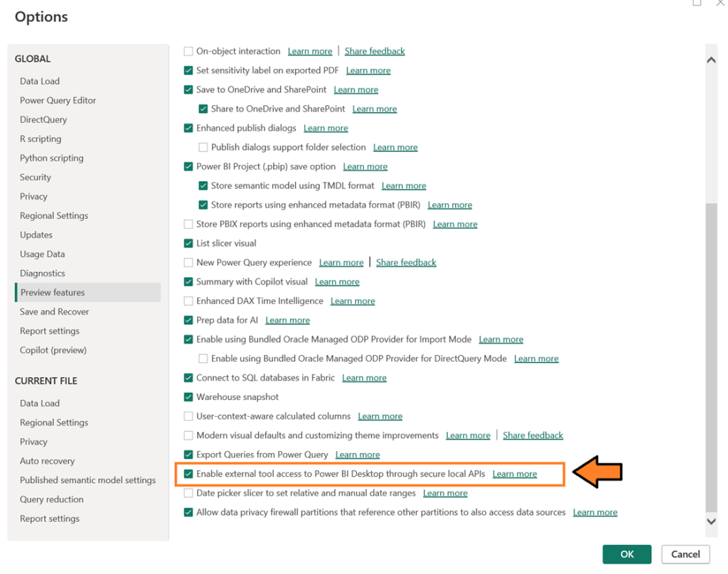Select Preview features section
The height and width of the screenshot is (574, 728).
[88, 293]
